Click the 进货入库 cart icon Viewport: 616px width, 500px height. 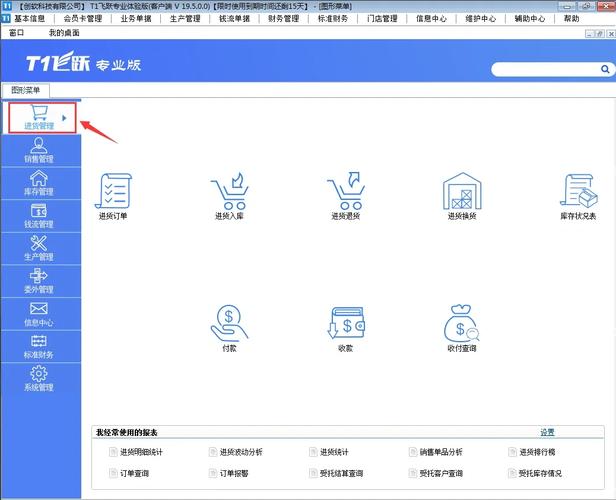coord(229,190)
